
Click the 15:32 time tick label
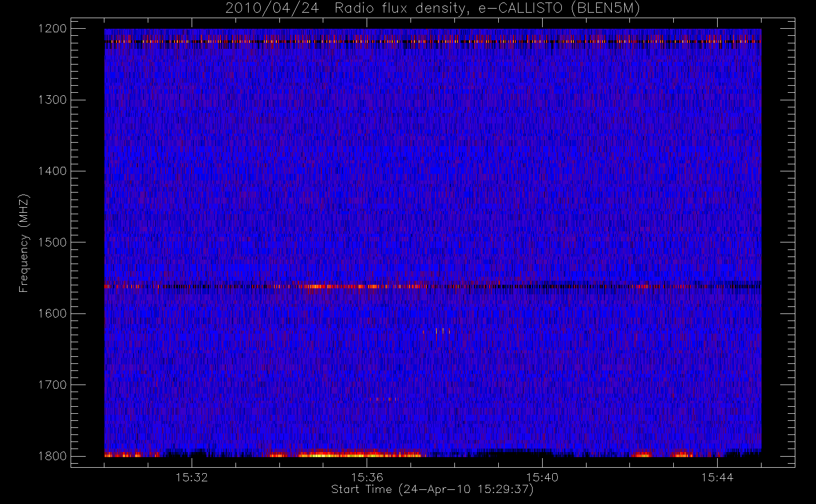[x=192, y=477]
